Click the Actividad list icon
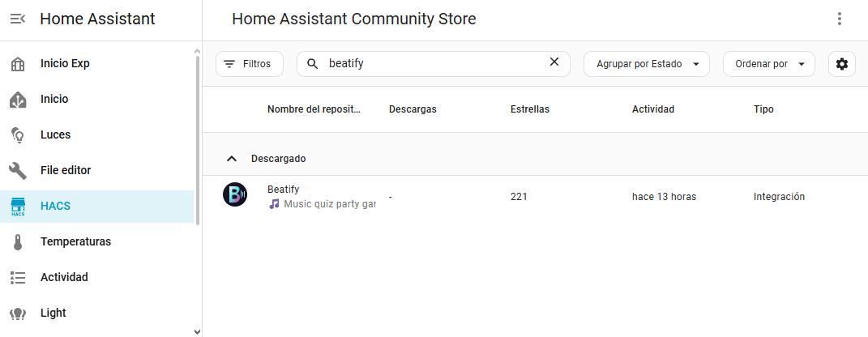Viewport: 868px width, 337px height. click(x=18, y=277)
